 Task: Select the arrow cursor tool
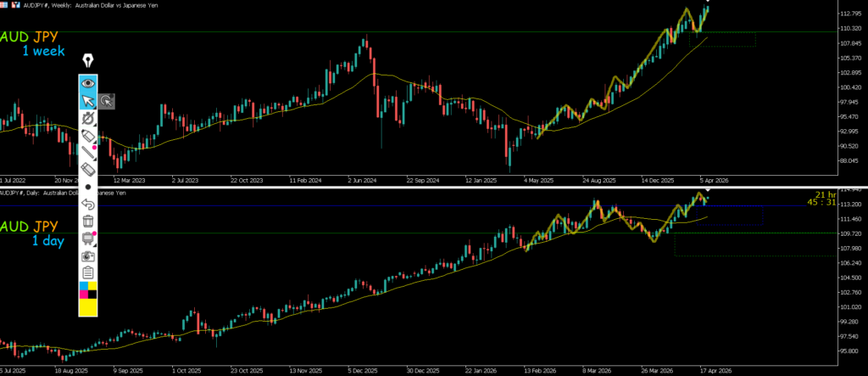(x=87, y=101)
